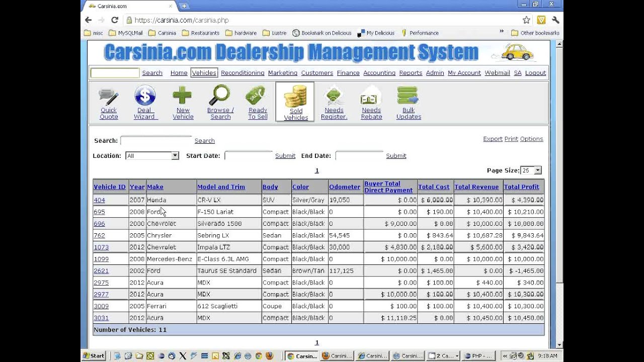Open vehicle ID 2621

(x=101, y=270)
